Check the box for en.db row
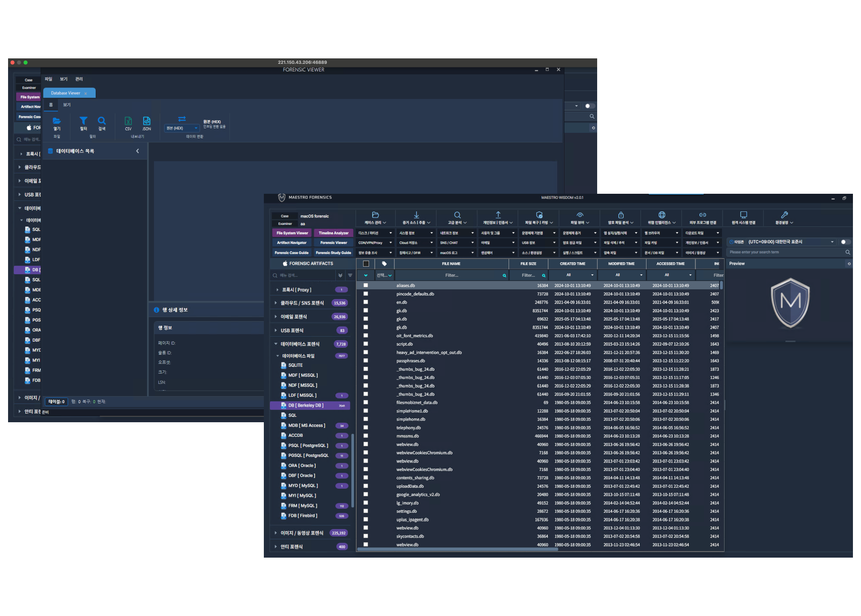This screenshot has width=861, height=616. point(366,302)
